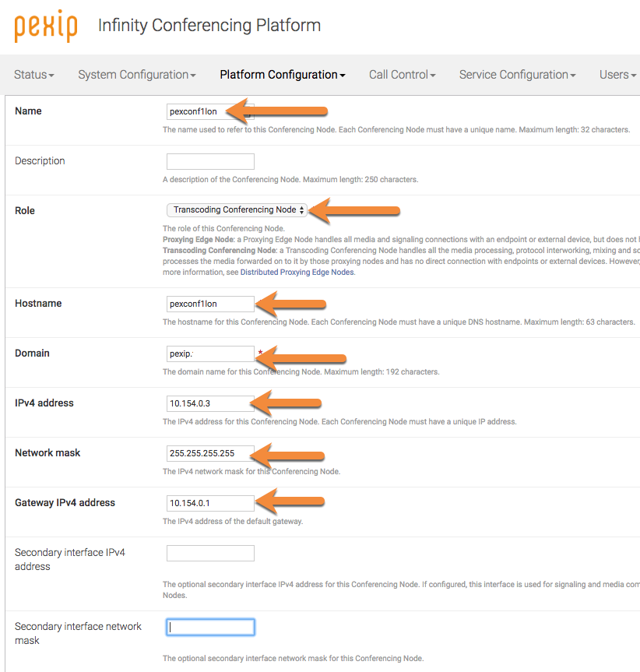
Task: Expand the Platform Configuration dropdown menu
Action: click(283, 75)
